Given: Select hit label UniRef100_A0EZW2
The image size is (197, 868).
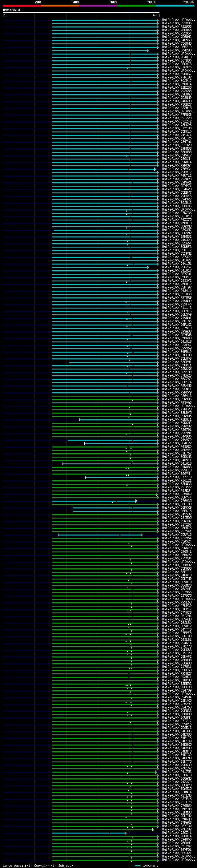Looking at the screenshot, I should tap(177, 829).
